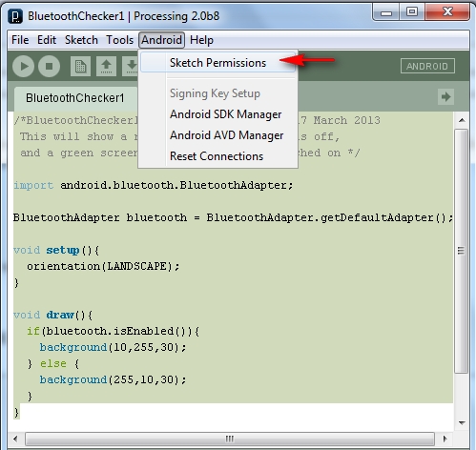Viewport: 476px width, 450px height.
Task: Run the sketch with the play button
Action: [x=23, y=66]
